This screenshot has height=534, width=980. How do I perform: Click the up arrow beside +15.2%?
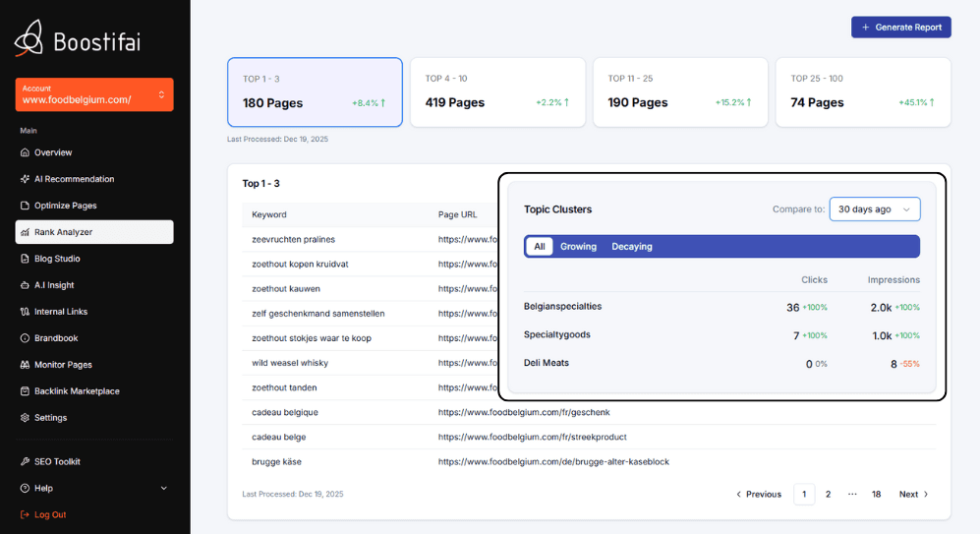coord(749,102)
